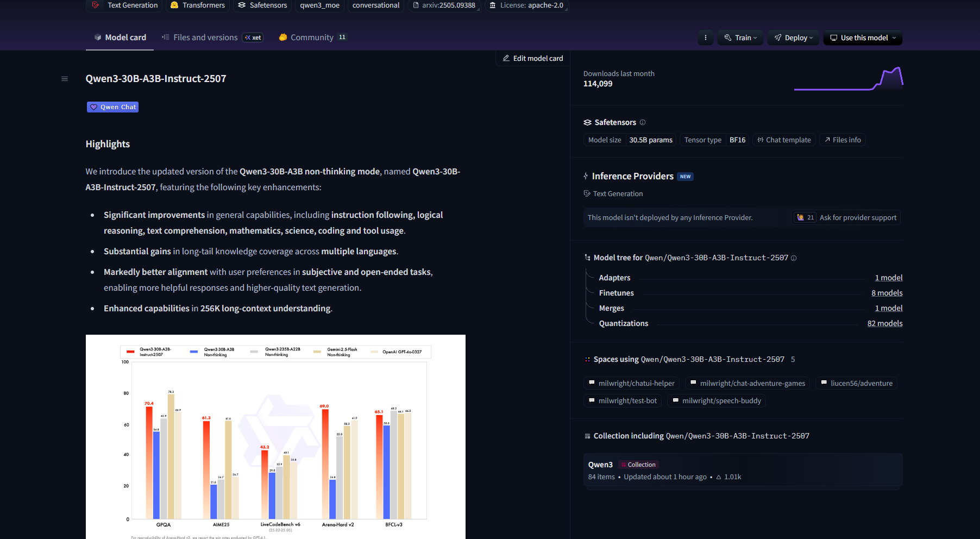980x539 pixels.
Task: Click 'Updated about 1 hour ago' text
Action: click(665, 477)
